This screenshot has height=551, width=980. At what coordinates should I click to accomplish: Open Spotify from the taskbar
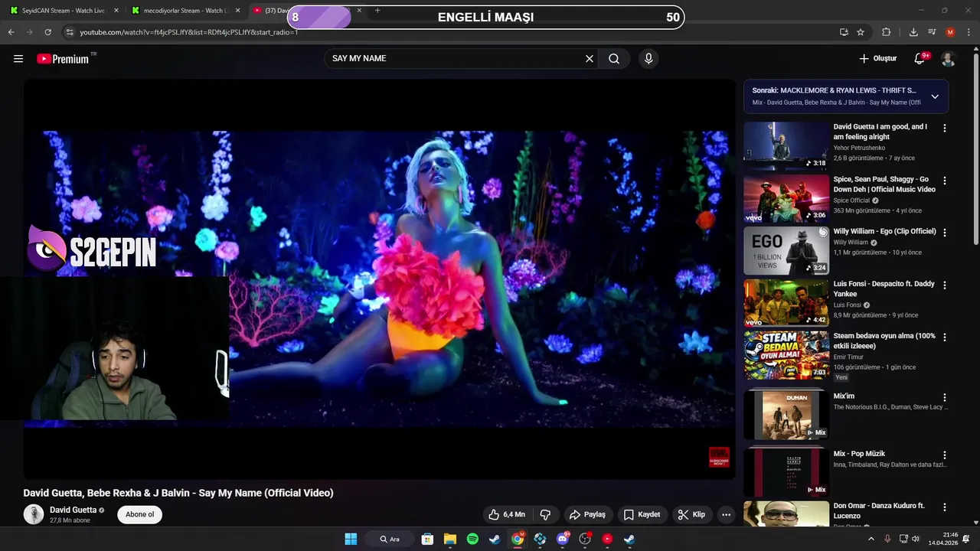point(472,539)
